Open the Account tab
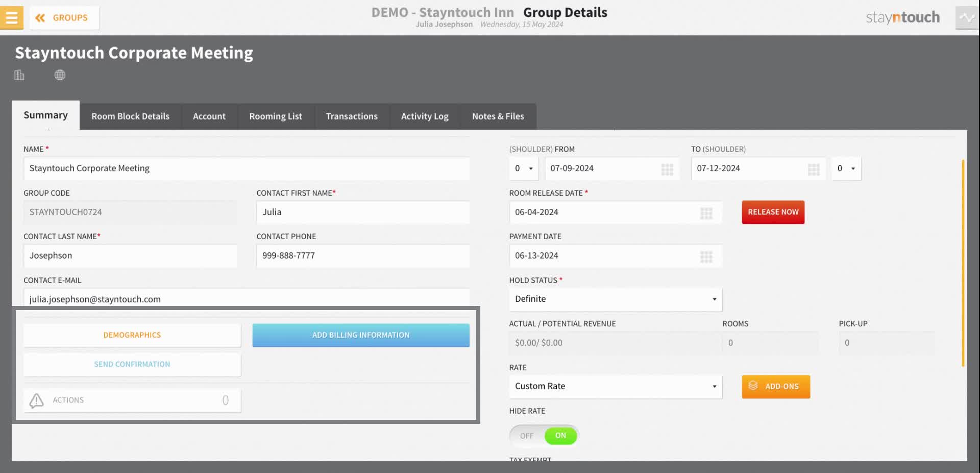This screenshot has height=473, width=980. pos(209,116)
